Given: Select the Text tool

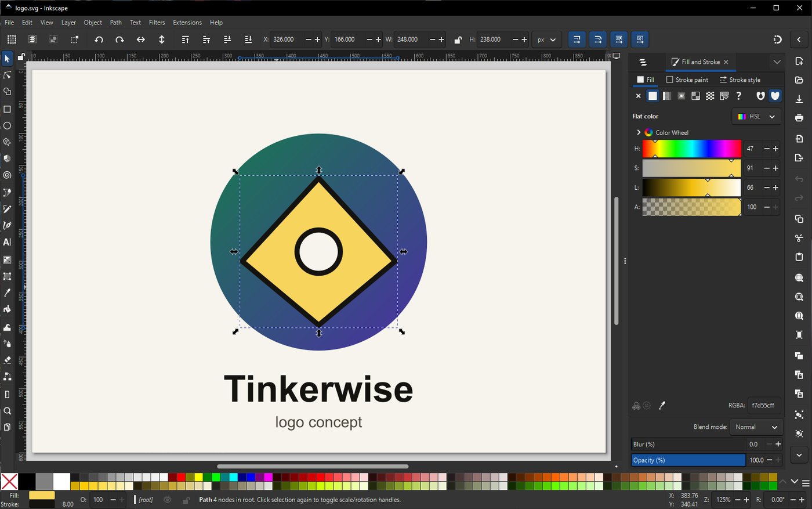Looking at the screenshot, I should (x=7, y=242).
